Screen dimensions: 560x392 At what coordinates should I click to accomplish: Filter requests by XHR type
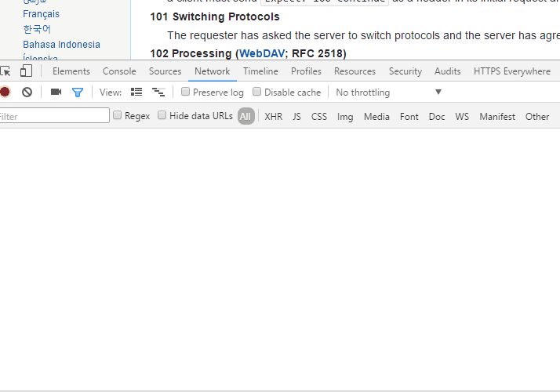[273, 117]
